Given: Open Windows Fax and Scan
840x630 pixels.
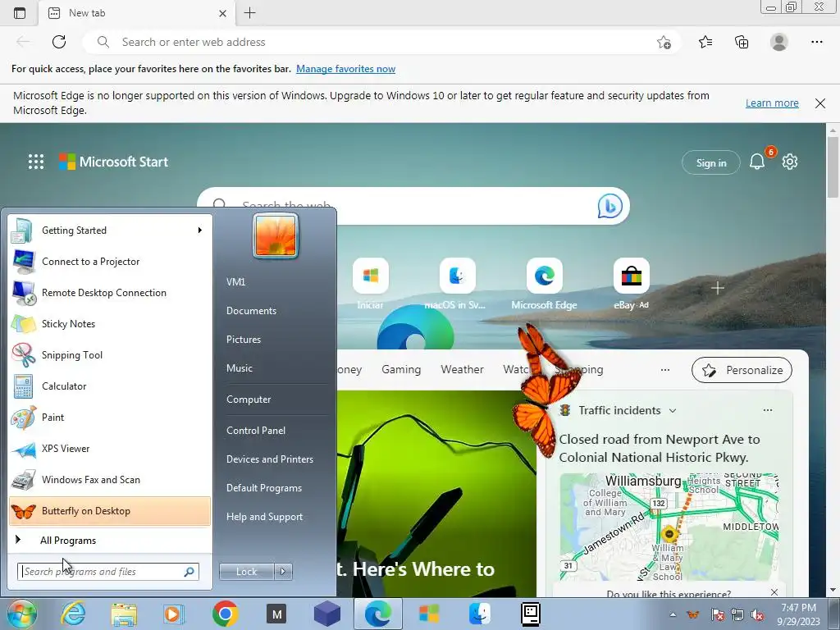Looking at the screenshot, I should point(110,479).
